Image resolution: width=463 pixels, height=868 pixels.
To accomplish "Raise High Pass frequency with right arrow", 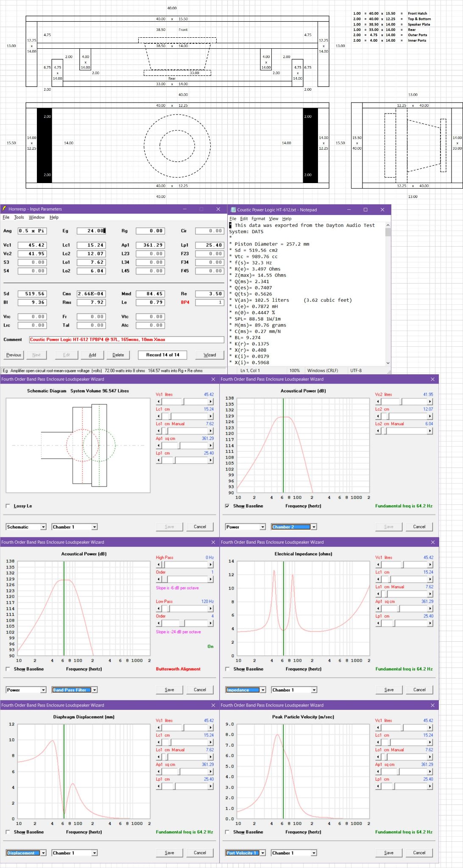I will [x=211, y=565].
